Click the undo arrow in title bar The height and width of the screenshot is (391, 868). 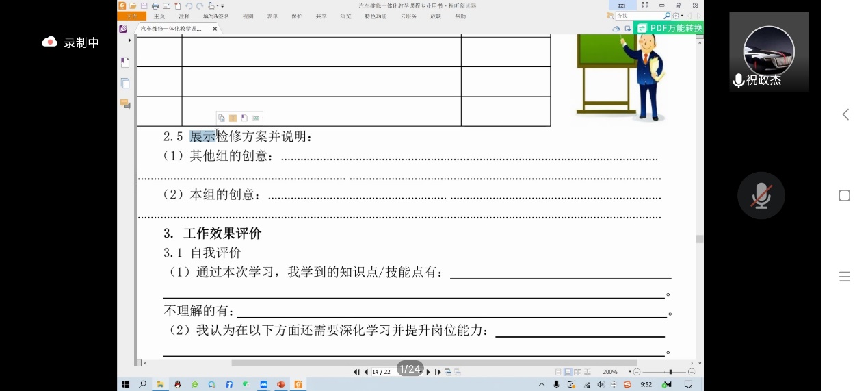tap(188, 5)
